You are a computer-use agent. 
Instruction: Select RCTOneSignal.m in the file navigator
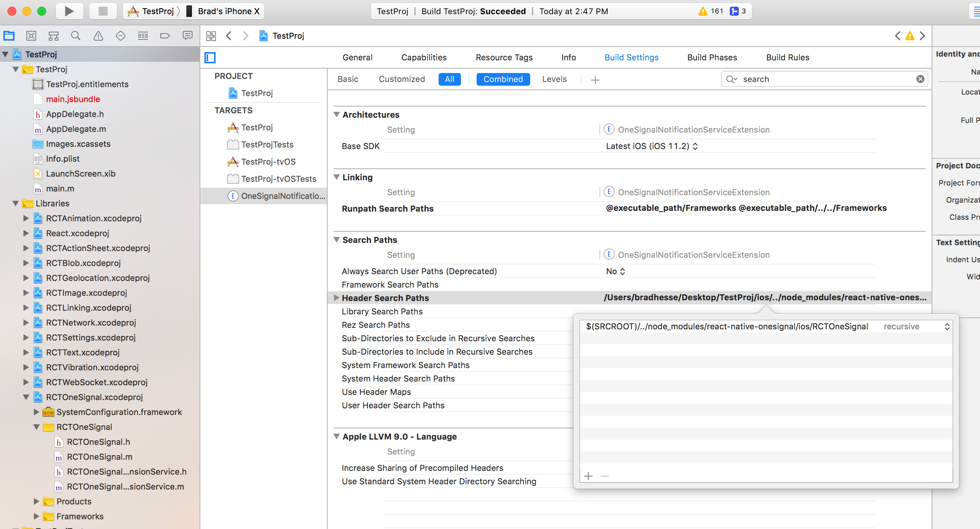click(99, 457)
